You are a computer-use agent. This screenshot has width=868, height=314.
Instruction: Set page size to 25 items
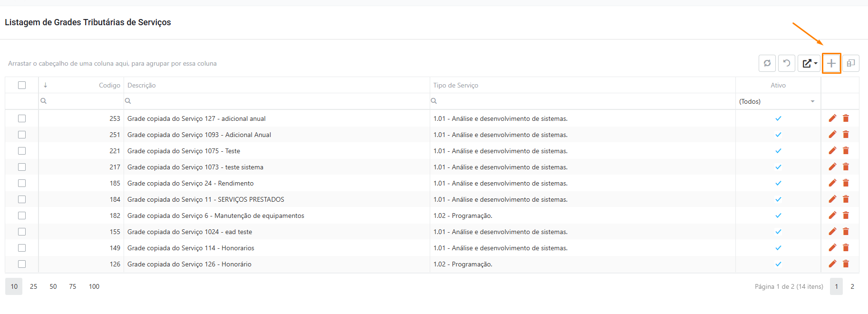coord(33,286)
